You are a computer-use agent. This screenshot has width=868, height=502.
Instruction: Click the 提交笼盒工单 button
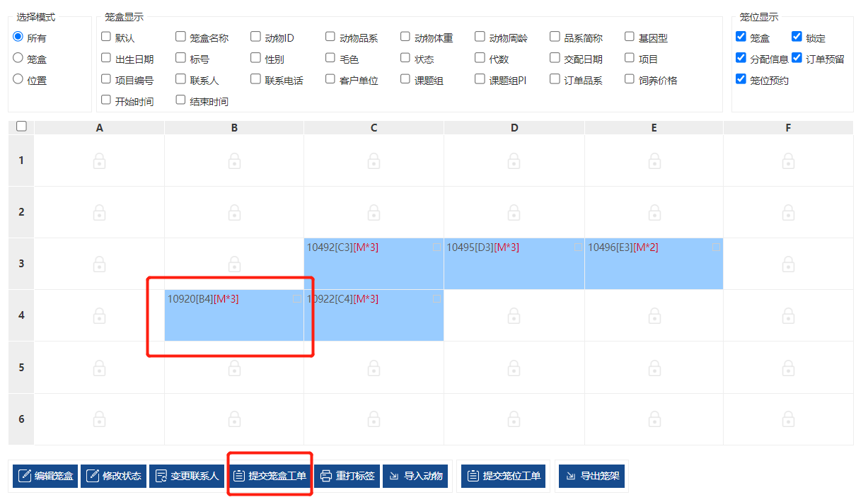click(x=270, y=476)
